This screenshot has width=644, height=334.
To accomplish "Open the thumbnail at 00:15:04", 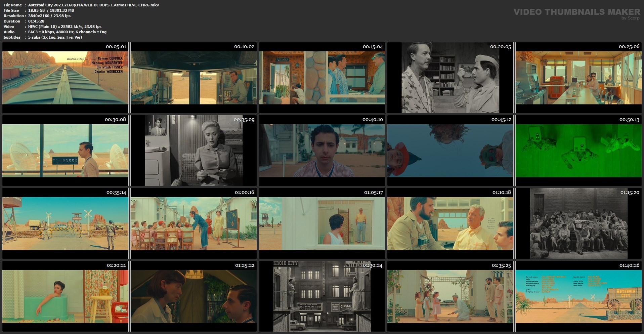I will click(x=322, y=78).
